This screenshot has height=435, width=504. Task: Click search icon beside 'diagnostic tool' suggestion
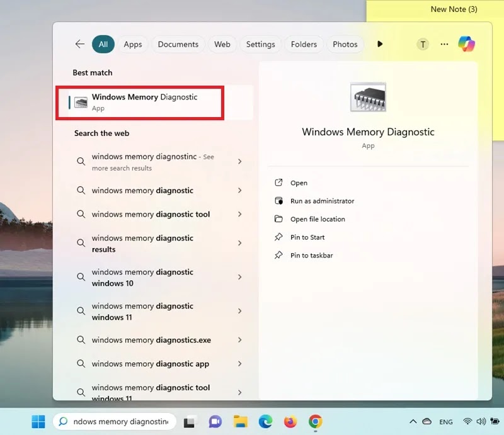click(81, 214)
